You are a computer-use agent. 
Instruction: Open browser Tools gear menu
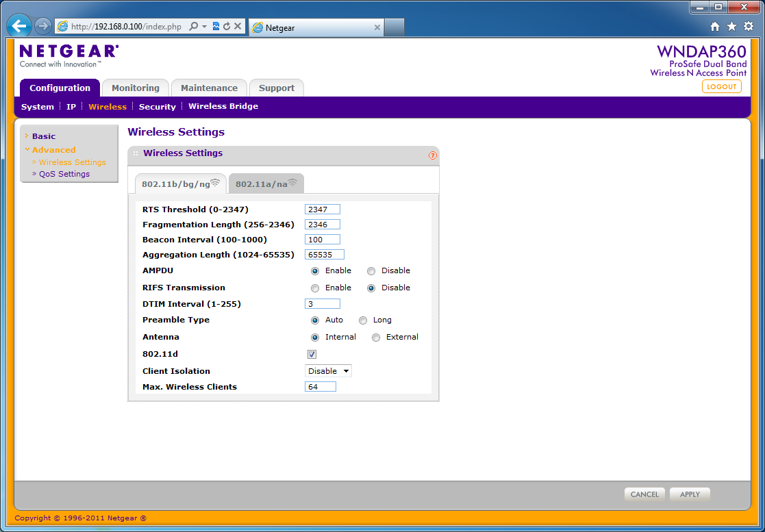pyautogui.click(x=749, y=27)
